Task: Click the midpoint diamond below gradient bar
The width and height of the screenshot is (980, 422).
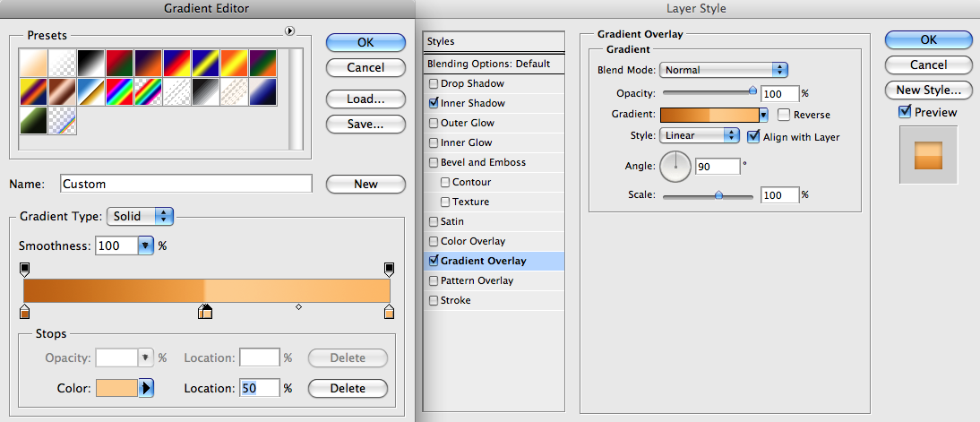Action: (299, 307)
